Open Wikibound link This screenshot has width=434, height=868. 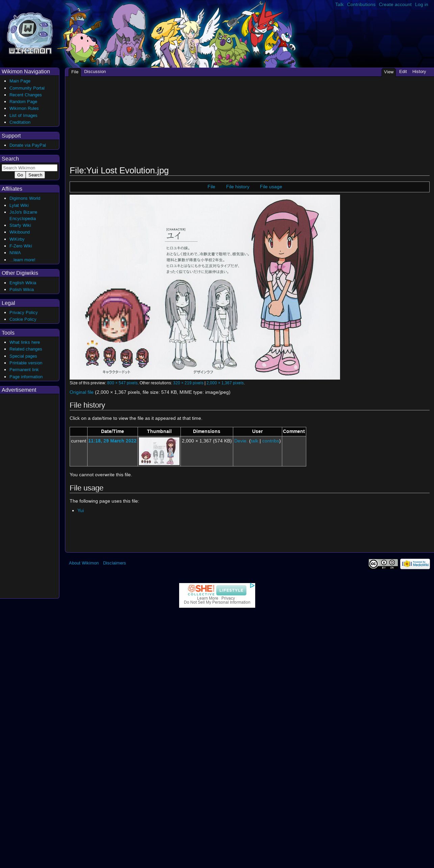(20, 232)
